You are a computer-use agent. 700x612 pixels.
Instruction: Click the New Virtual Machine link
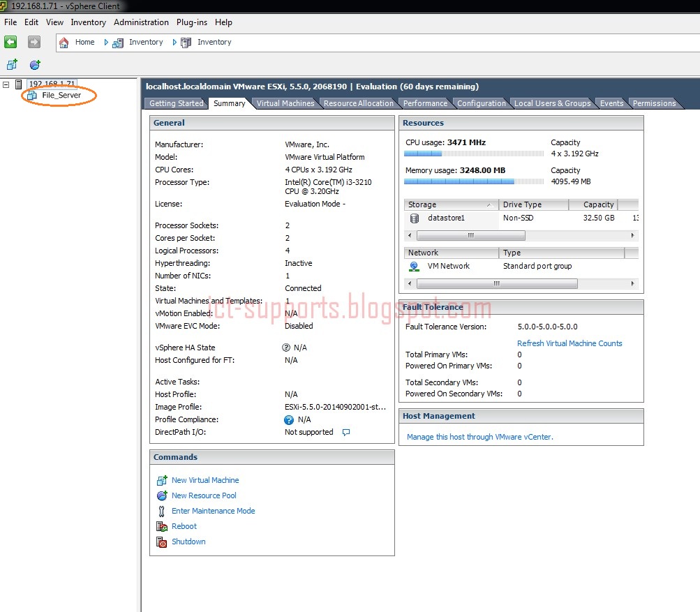[205, 480]
